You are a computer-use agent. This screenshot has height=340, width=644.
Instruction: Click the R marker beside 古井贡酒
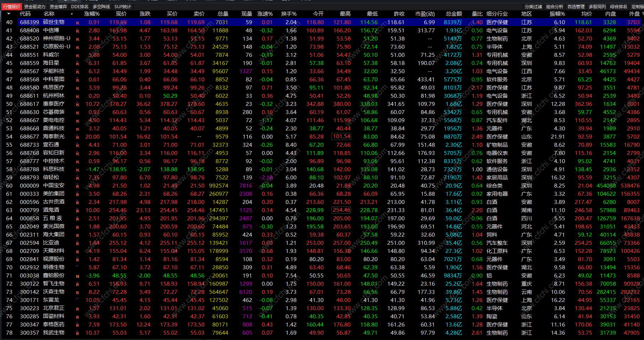tap(78, 203)
